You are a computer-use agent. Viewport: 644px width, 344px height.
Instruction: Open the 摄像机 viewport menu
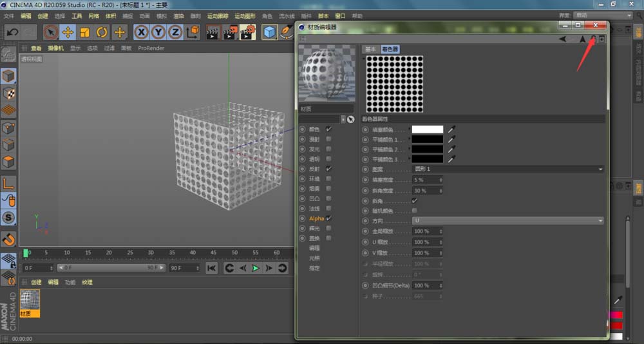(x=55, y=48)
